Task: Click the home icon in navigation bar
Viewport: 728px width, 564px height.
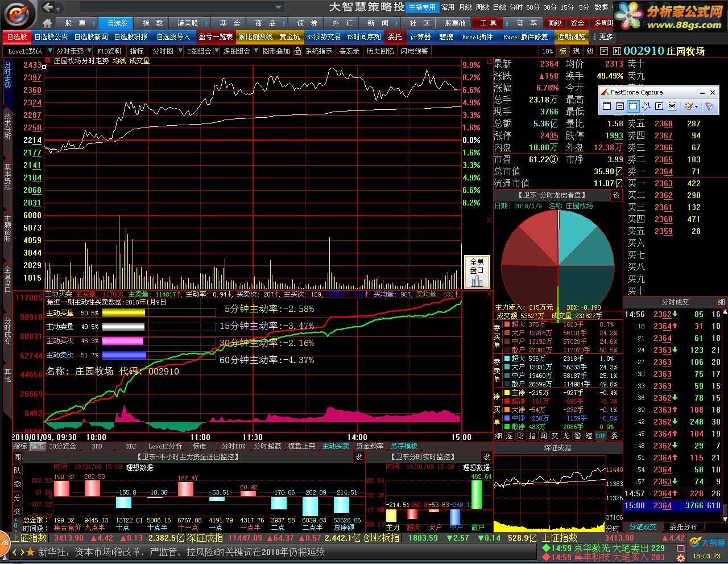Action: click(x=47, y=23)
